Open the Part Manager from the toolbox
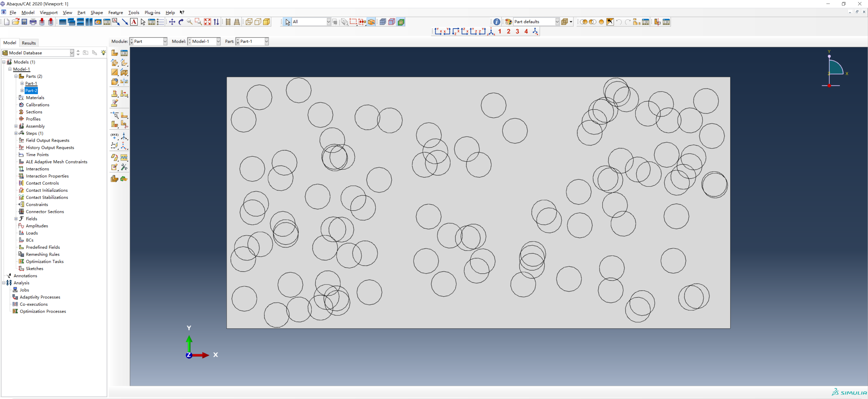This screenshot has width=868, height=399. 124,52
